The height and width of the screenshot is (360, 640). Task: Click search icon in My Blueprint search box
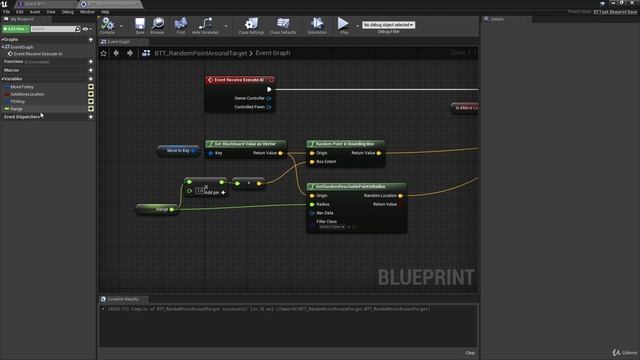(78, 29)
